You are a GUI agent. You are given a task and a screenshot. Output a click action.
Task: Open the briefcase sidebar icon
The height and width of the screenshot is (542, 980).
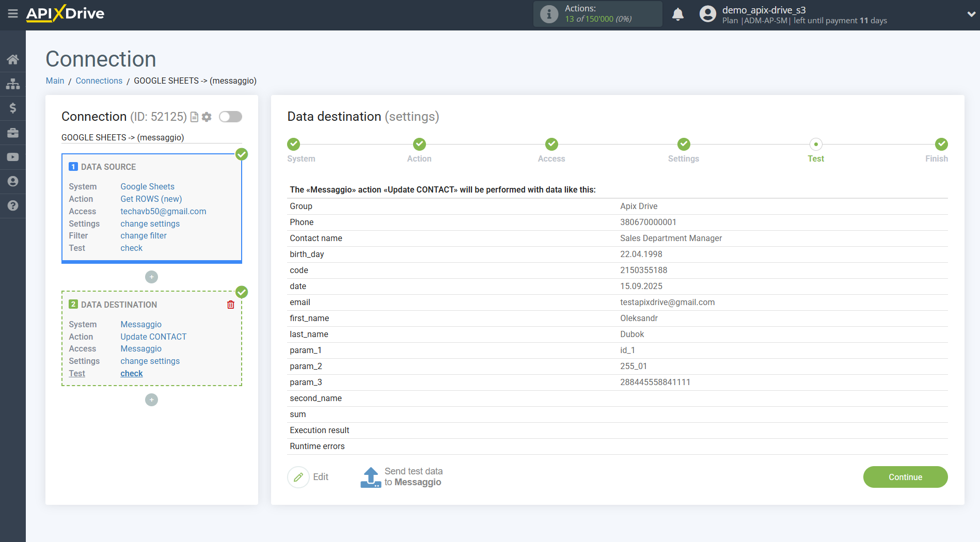point(13,133)
